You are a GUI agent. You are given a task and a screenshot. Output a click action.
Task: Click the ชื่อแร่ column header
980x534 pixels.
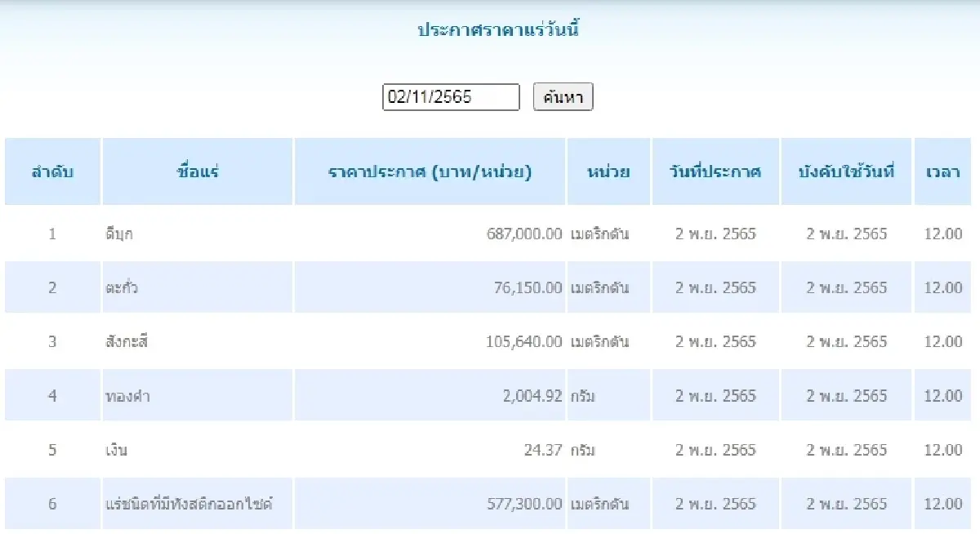tap(198, 171)
